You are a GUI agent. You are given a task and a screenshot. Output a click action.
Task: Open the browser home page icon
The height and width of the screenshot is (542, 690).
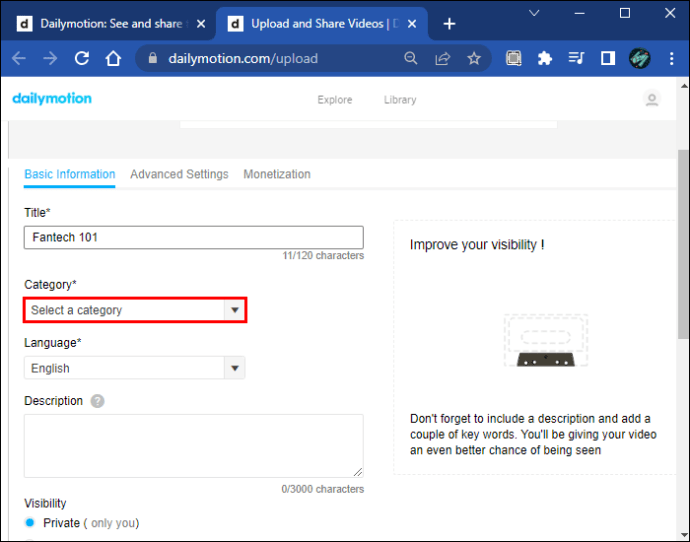[113, 58]
